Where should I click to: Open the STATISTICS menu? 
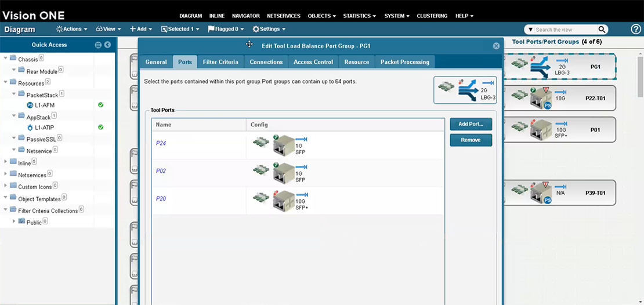(x=359, y=16)
